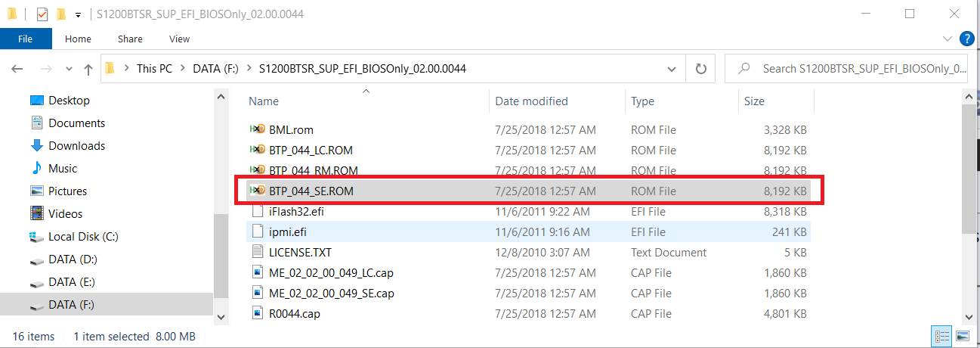Viewport: 980px width, 348px height.
Task: Expand the ribbon with the chevron
Action: click(x=948, y=39)
